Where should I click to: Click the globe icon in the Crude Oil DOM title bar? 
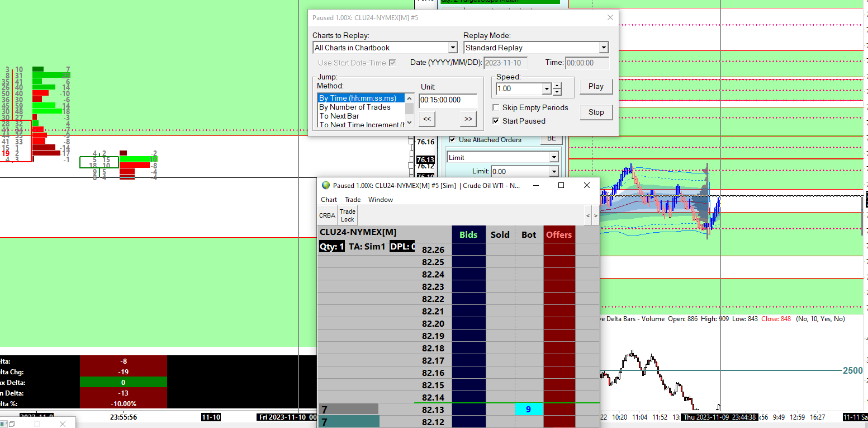(326, 185)
